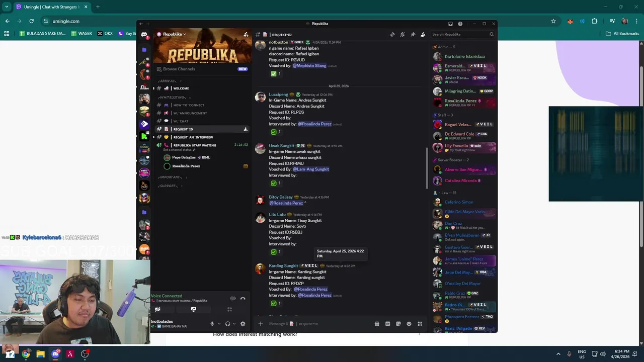Open member Bartolome Istanislaw in member list
Image resolution: width=644 pixels, height=362 pixels.
pyautogui.click(x=464, y=57)
